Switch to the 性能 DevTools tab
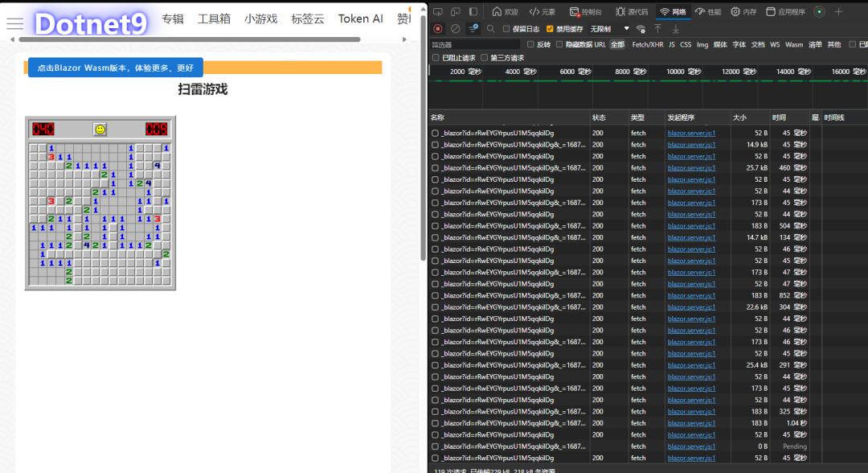The image size is (868, 473). (708, 11)
